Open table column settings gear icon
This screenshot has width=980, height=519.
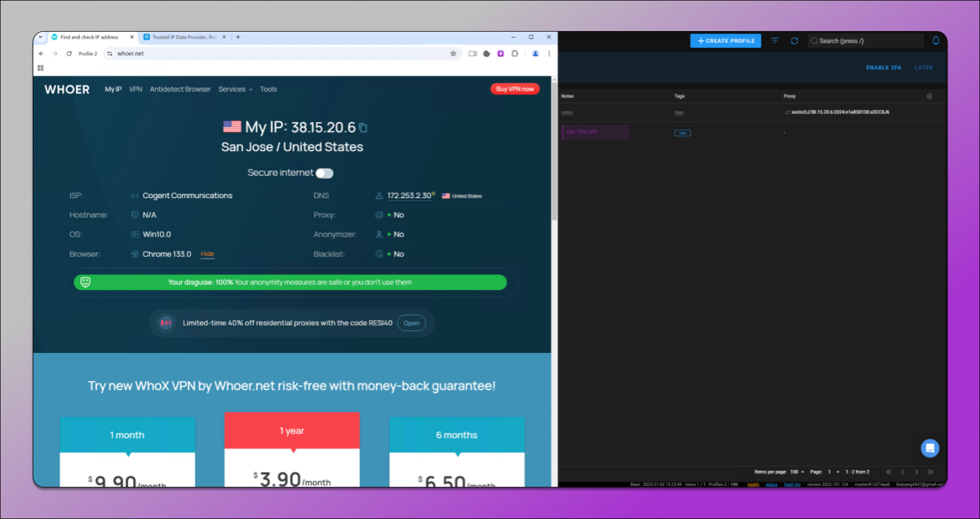point(929,96)
